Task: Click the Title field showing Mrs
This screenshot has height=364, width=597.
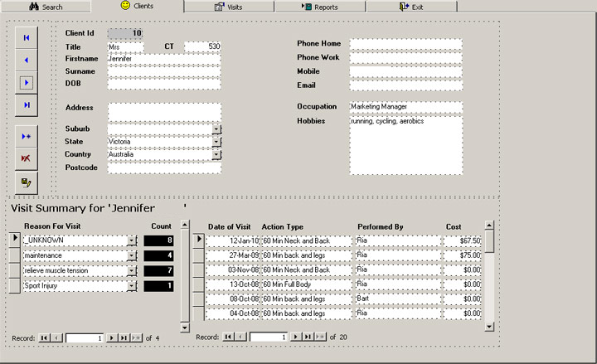Action: tap(126, 46)
